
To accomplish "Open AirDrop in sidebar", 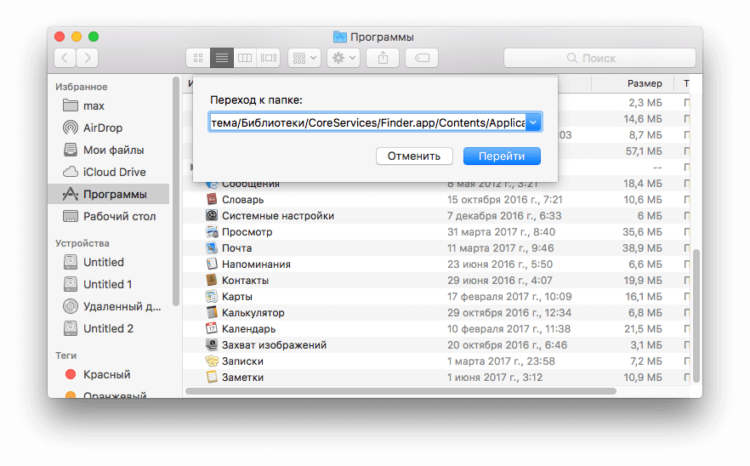I will pyautogui.click(x=109, y=128).
